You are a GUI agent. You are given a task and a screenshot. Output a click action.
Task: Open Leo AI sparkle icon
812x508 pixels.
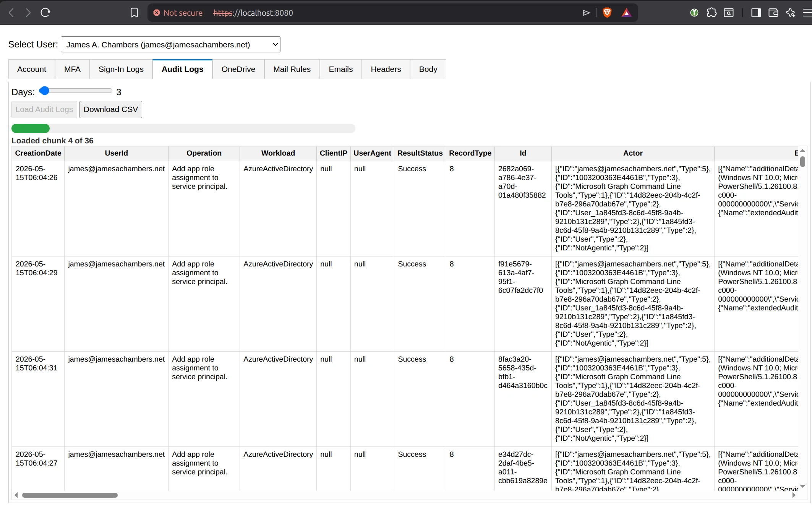pos(790,13)
